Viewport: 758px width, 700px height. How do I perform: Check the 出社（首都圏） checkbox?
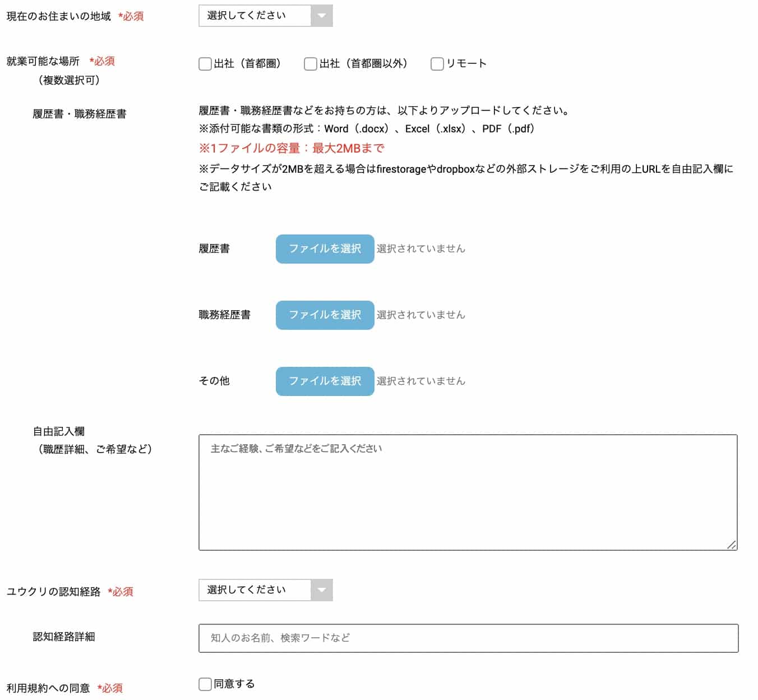(x=204, y=64)
